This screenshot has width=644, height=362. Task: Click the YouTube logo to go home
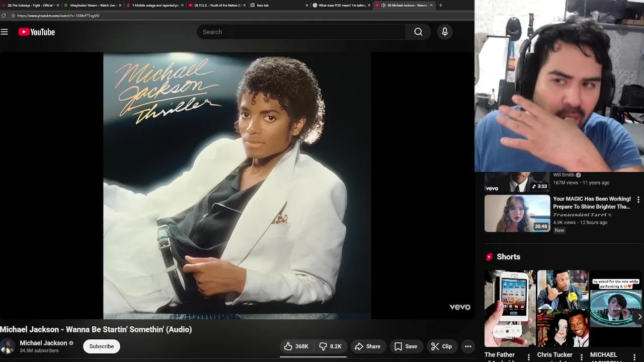(x=36, y=32)
